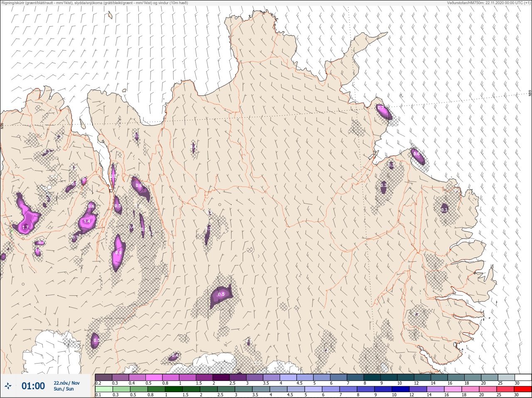Click the 0.7 precipitation value in the northeast
The image size is (532, 398).
pyautogui.click(x=380, y=108)
